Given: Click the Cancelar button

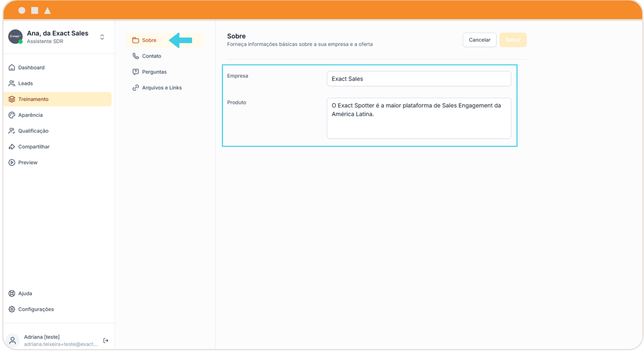Looking at the screenshot, I should click(x=480, y=40).
